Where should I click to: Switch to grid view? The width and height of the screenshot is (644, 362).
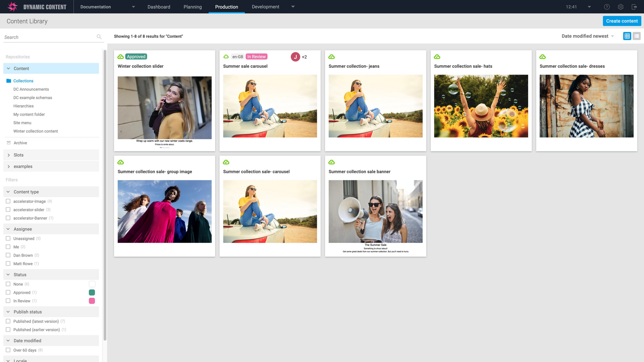(x=627, y=36)
